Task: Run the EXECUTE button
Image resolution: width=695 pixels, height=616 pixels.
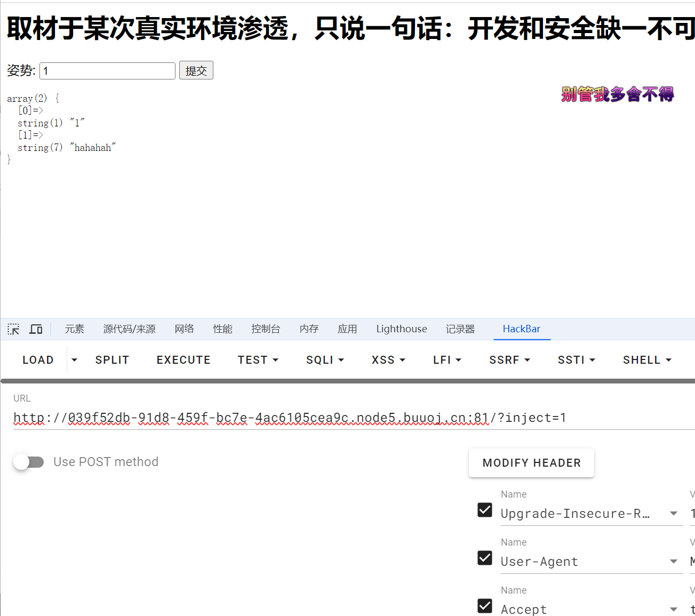Action: coord(183,360)
